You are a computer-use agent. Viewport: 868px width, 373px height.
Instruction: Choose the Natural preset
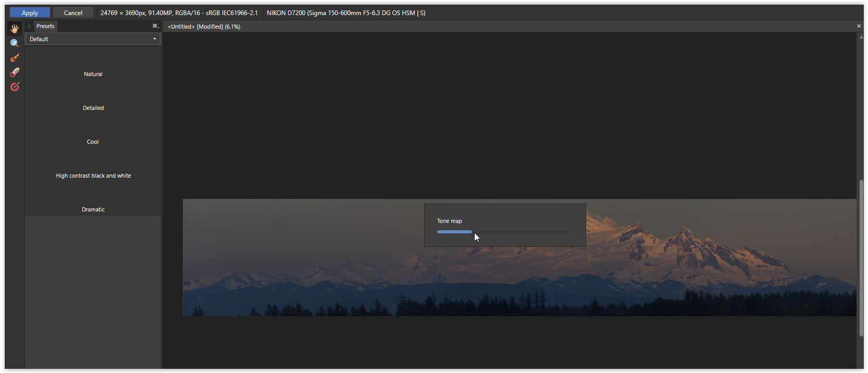(x=93, y=74)
